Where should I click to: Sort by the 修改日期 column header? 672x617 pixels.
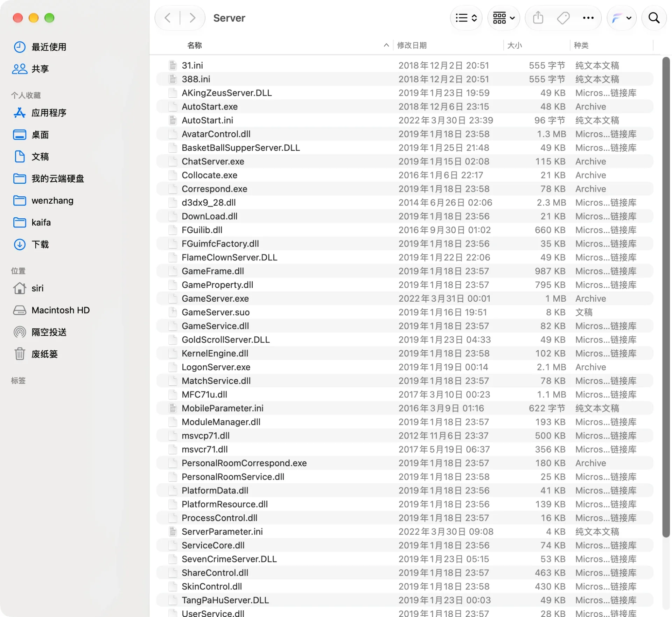tap(412, 45)
